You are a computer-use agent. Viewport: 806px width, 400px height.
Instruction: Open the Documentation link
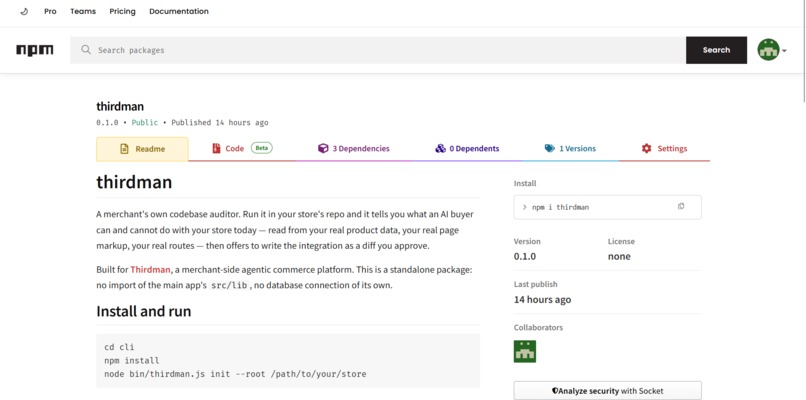[179, 11]
